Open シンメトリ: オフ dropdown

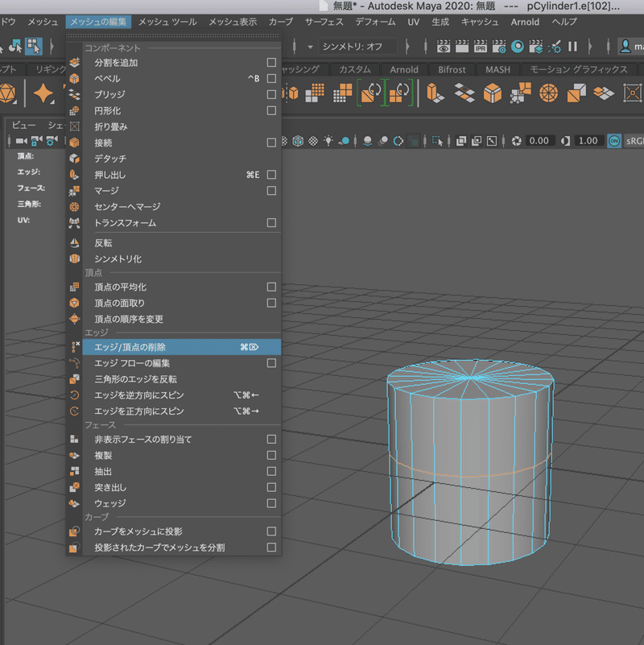(x=358, y=47)
